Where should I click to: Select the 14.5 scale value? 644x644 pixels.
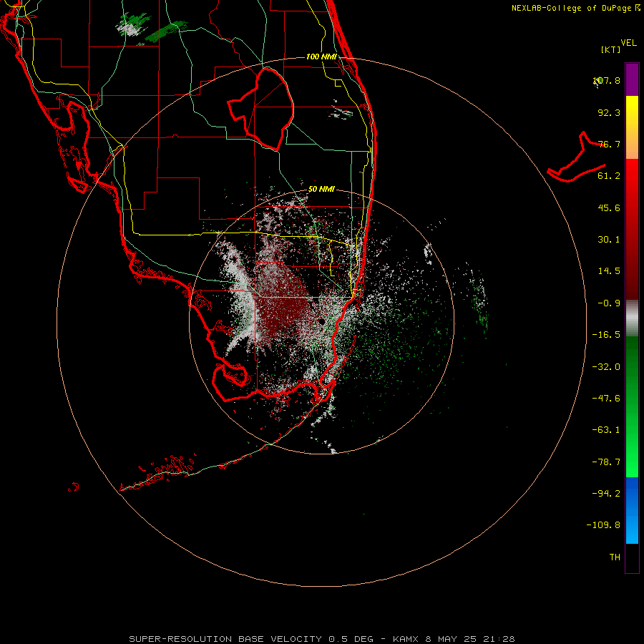click(x=609, y=271)
